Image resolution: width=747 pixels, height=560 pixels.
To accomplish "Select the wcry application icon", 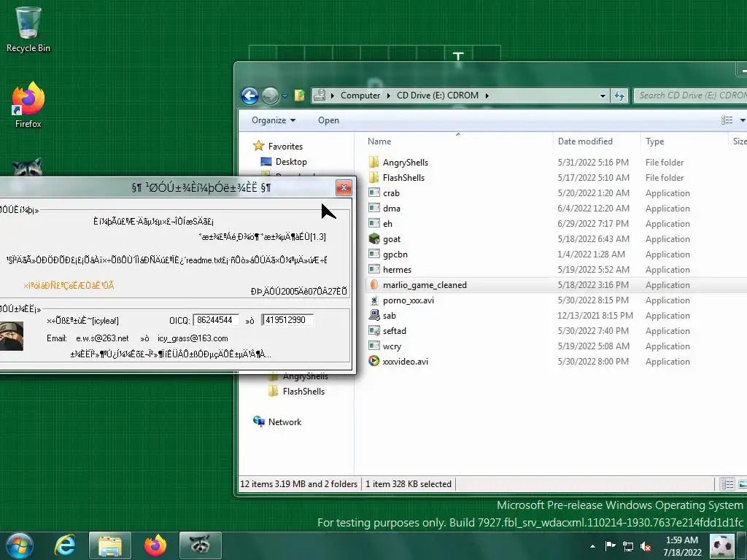I will 374,346.
